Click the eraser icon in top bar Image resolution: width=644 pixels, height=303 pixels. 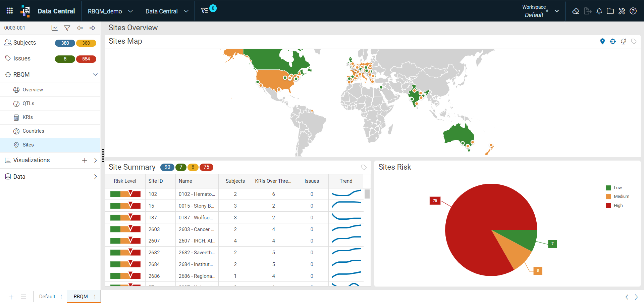[x=576, y=11]
